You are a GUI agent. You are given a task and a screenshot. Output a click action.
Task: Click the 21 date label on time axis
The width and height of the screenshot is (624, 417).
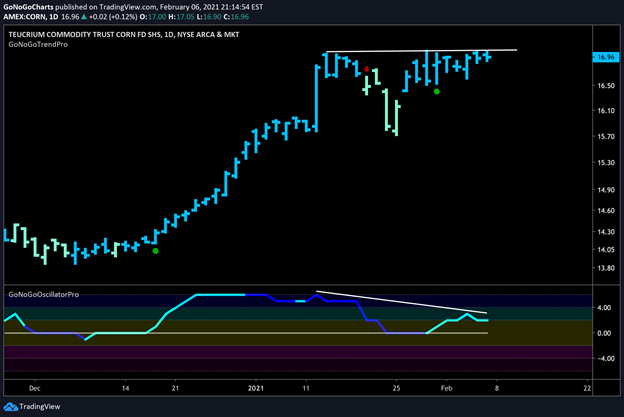[175, 388]
